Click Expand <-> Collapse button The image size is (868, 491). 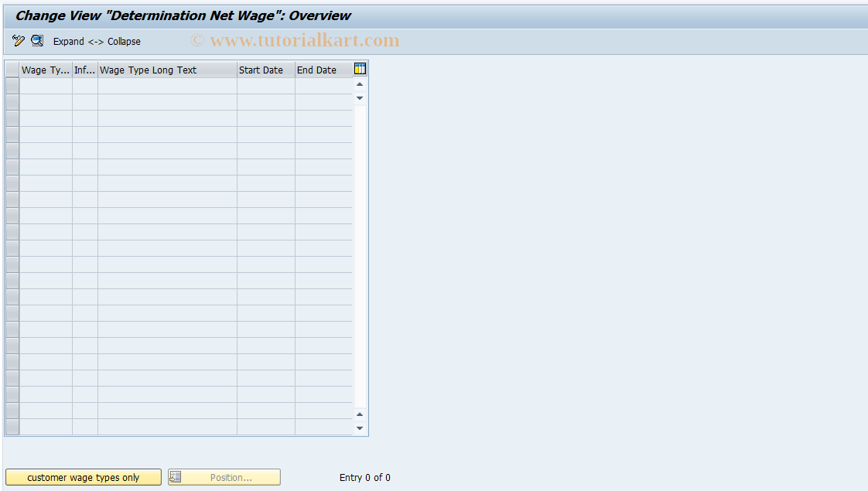(x=97, y=42)
